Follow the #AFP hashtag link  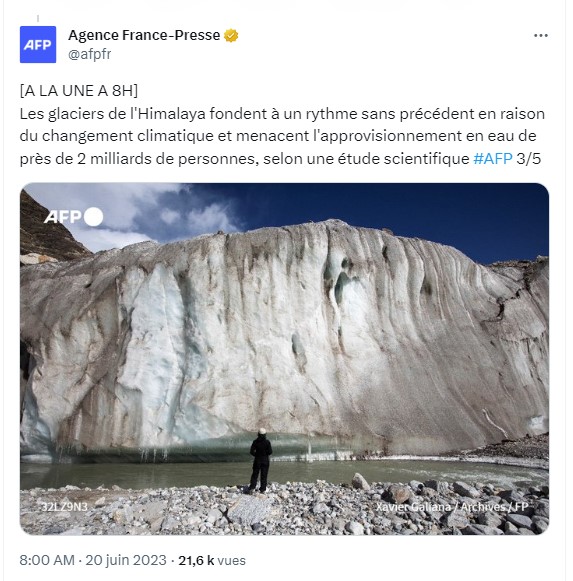click(x=493, y=159)
